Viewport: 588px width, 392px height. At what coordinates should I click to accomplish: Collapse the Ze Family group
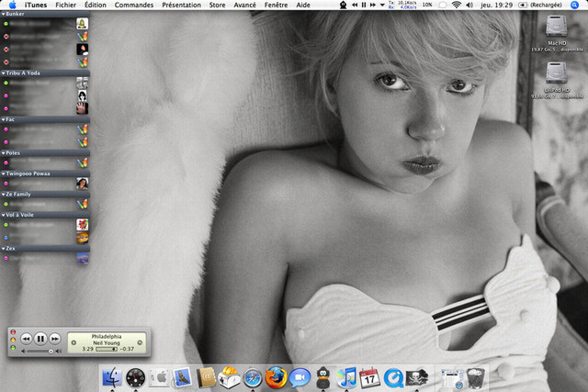4,194
